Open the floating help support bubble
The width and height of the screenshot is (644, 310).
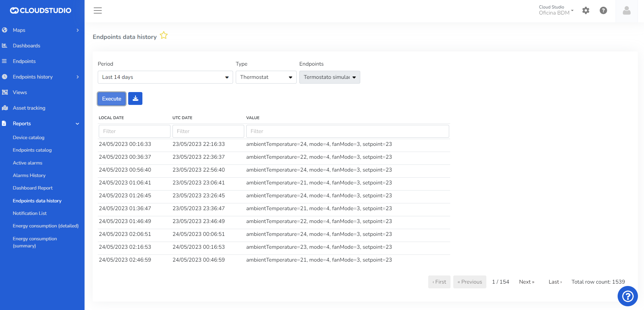click(x=627, y=296)
